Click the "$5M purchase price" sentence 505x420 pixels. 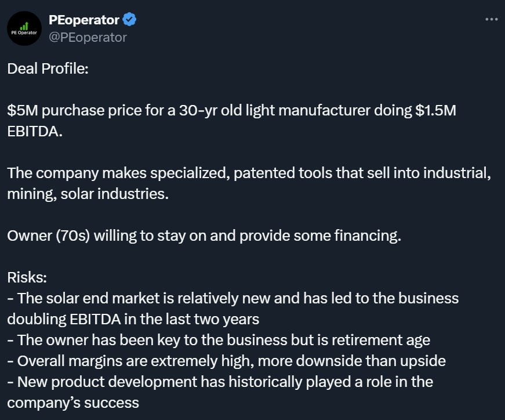point(231,110)
